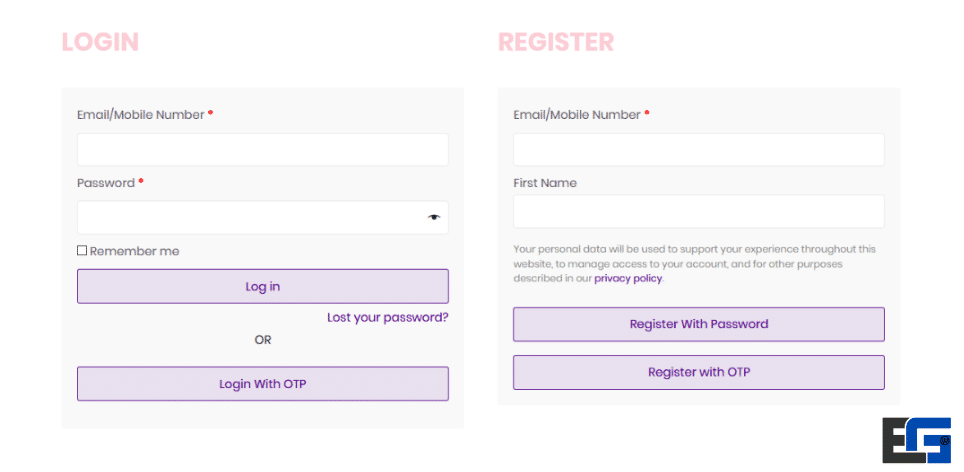This screenshot has width=964, height=472.
Task: Click into the Password input field
Action: (250, 217)
